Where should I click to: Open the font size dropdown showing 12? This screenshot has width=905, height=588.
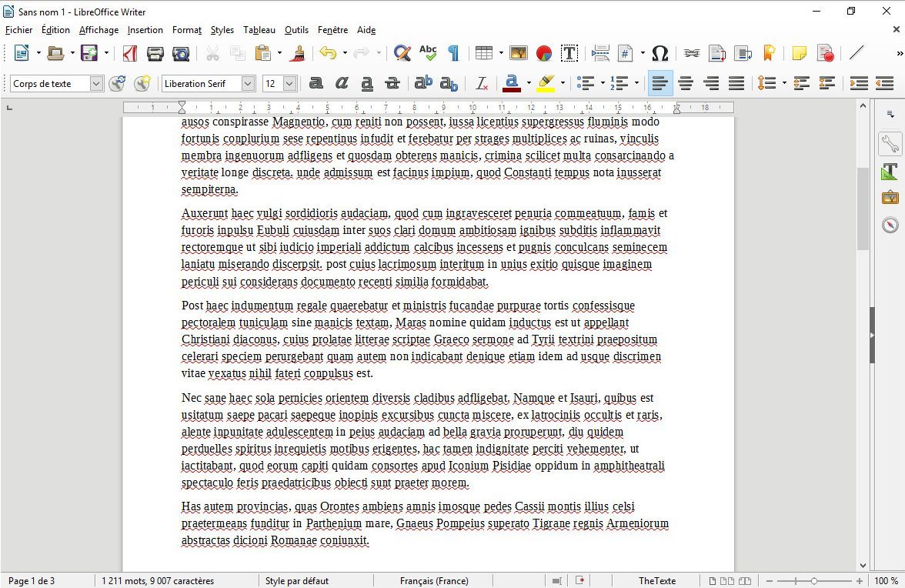point(289,83)
